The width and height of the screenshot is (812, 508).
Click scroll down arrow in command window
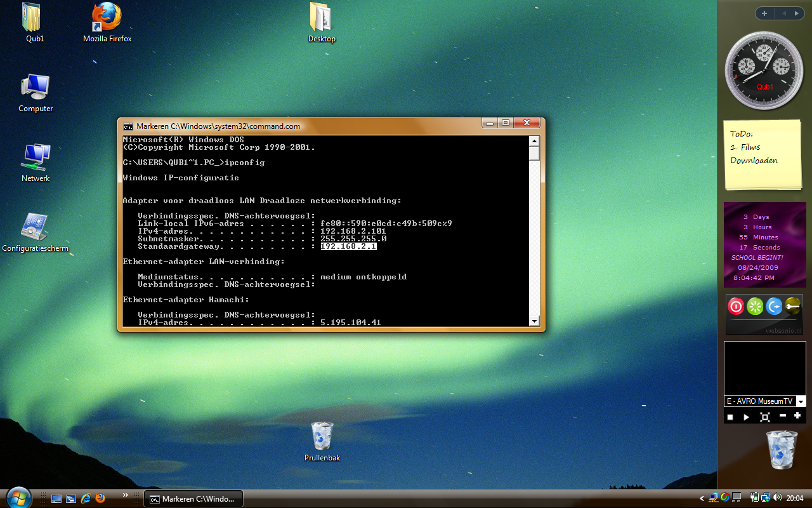click(534, 321)
